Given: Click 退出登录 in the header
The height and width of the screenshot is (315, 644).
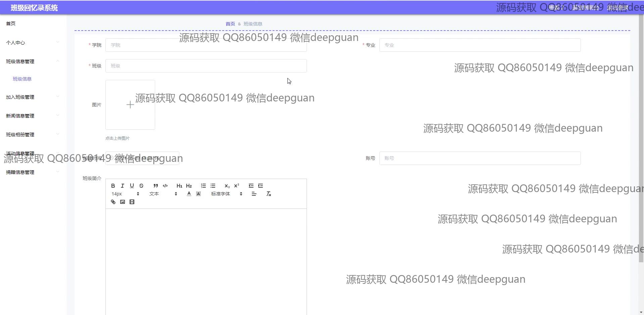Looking at the screenshot, I should point(618,7).
